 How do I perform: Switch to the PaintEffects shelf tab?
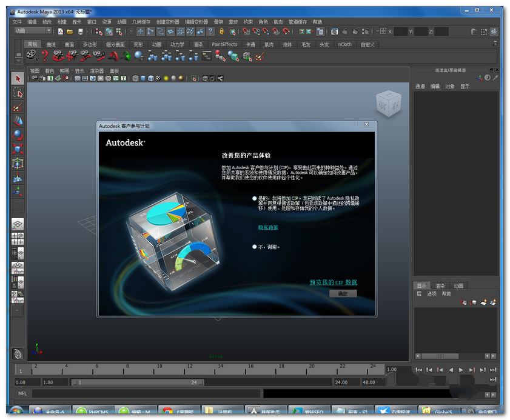tap(224, 44)
